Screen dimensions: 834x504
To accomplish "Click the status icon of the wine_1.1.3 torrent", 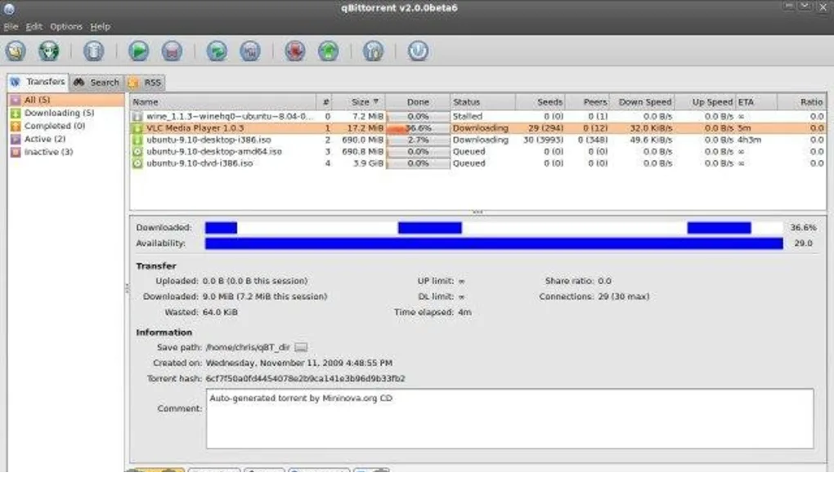I will (x=137, y=117).
